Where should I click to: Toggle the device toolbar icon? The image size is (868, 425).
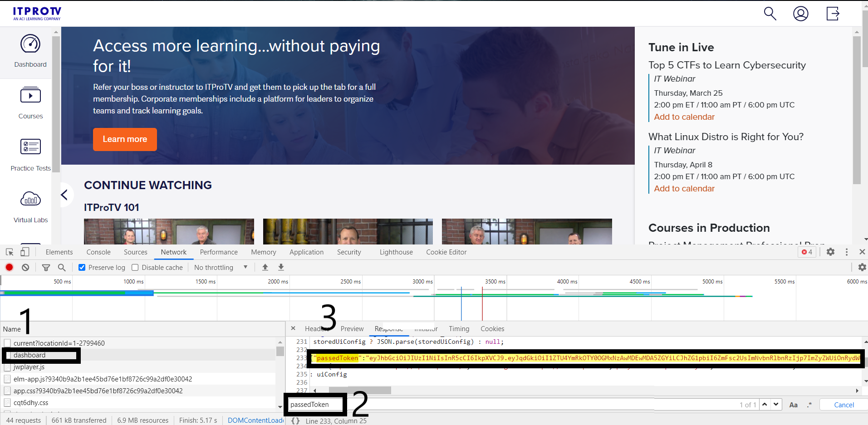point(25,252)
